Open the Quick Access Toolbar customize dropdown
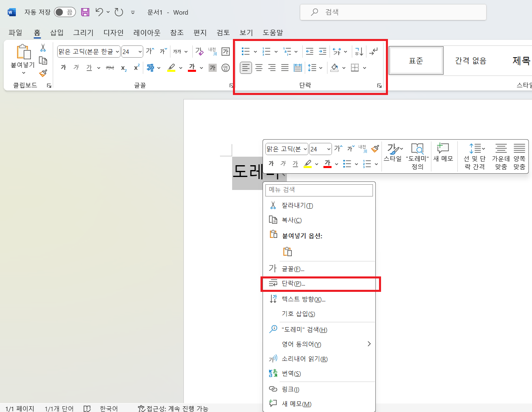The width and height of the screenshot is (532, 412). [133, 13]
